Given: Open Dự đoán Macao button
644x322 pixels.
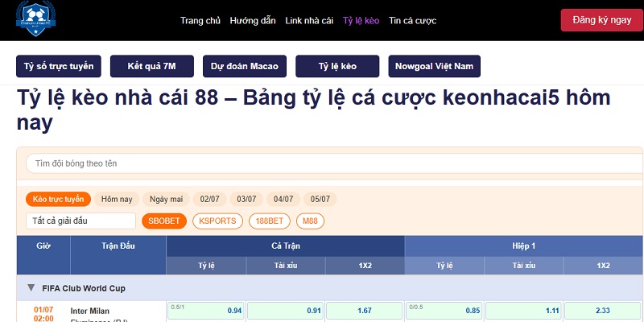Looking at the screenshot, I should coord(245,66).
